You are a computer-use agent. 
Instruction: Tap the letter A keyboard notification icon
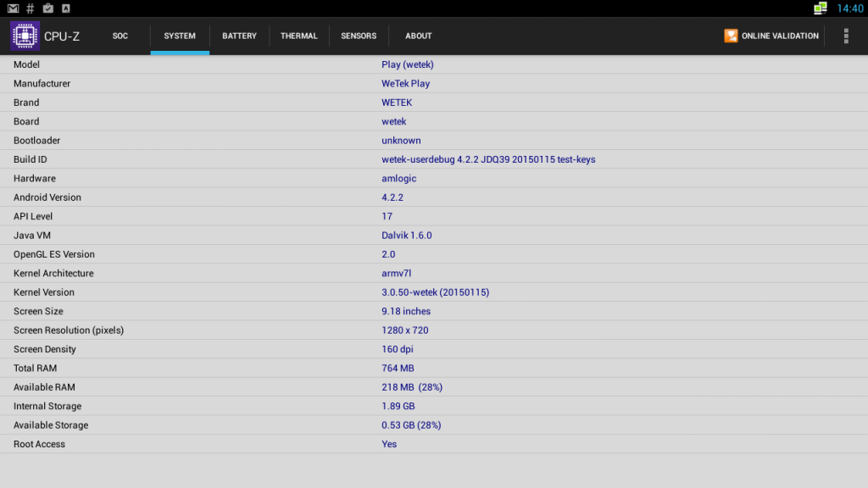pyautogui.click(x=66, y=8)
